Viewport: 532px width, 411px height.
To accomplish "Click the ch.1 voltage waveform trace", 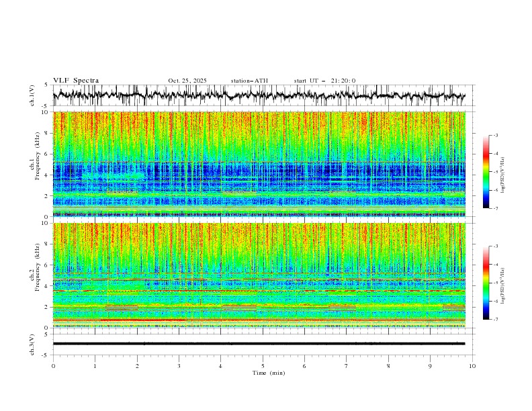I will click(x=259, y=95).
